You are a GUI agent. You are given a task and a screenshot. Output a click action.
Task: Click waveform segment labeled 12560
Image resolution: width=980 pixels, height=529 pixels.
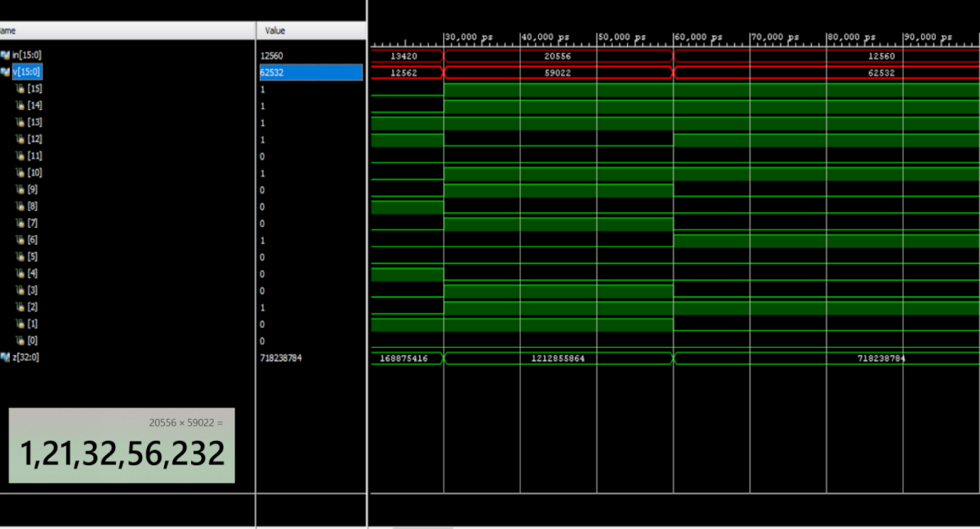[x=827, y=56]
